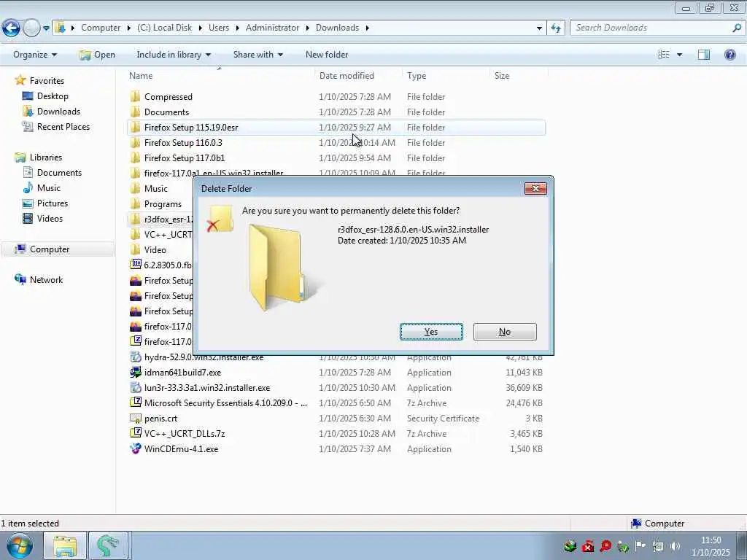Sort by the Size column
This screenshot has width=747, height=560.
502,76
